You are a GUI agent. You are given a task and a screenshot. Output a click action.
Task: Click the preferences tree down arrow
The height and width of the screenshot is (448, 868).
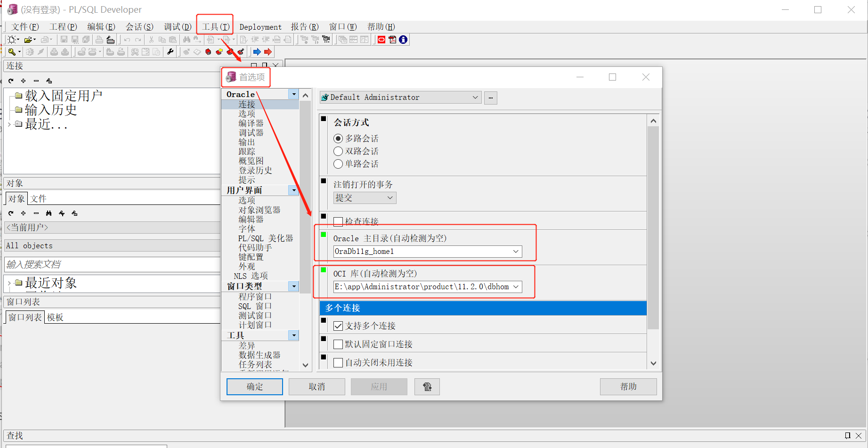(305, 365)
